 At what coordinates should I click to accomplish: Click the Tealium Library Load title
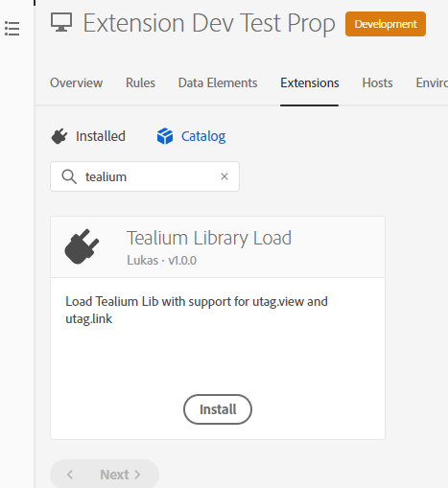point(209,238)
